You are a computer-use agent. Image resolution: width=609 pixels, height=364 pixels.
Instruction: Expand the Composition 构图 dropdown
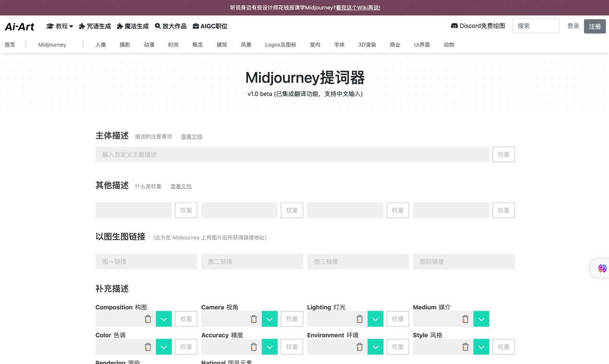[x=164, y=319]
